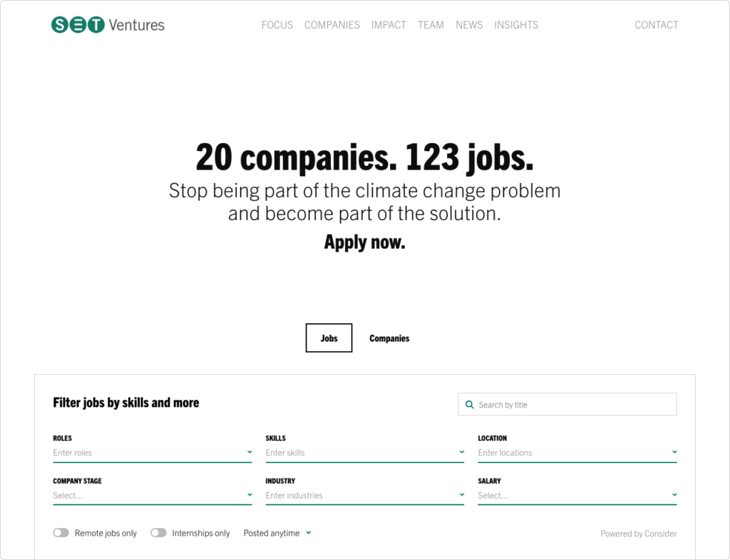The width and height of the screenshot is (730, 560).
Task: Click the SET Ventures logo
Action: 108,25
